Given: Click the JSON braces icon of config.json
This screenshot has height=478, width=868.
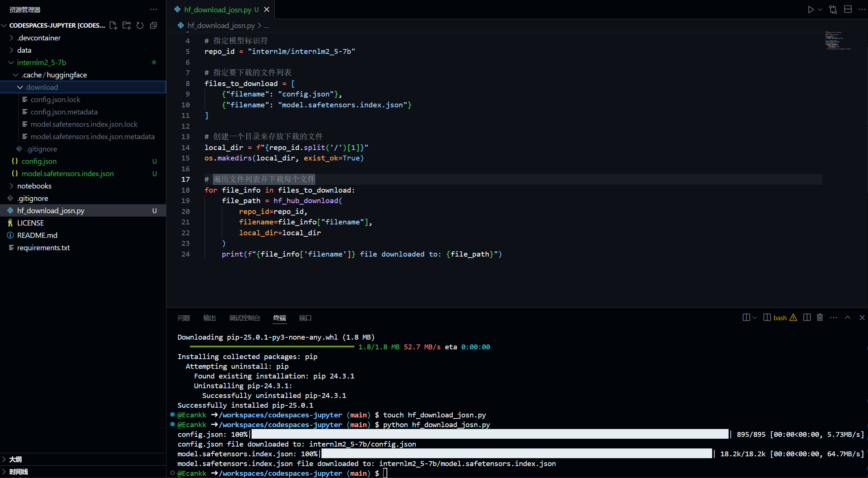Looking at the screenshot, I should 15,161.
